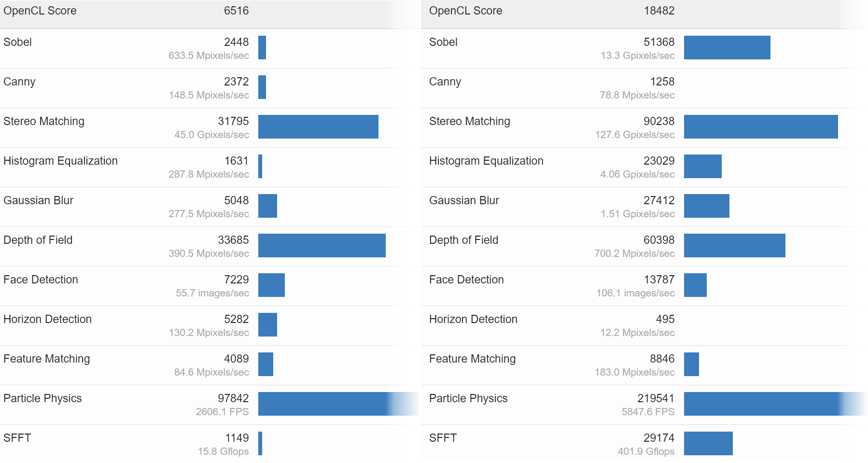The width and height of the screenshot is (868, 463).
Task: Click the 5847.6 FPS Particle Physics rate
Action: [x=648, y=412]
